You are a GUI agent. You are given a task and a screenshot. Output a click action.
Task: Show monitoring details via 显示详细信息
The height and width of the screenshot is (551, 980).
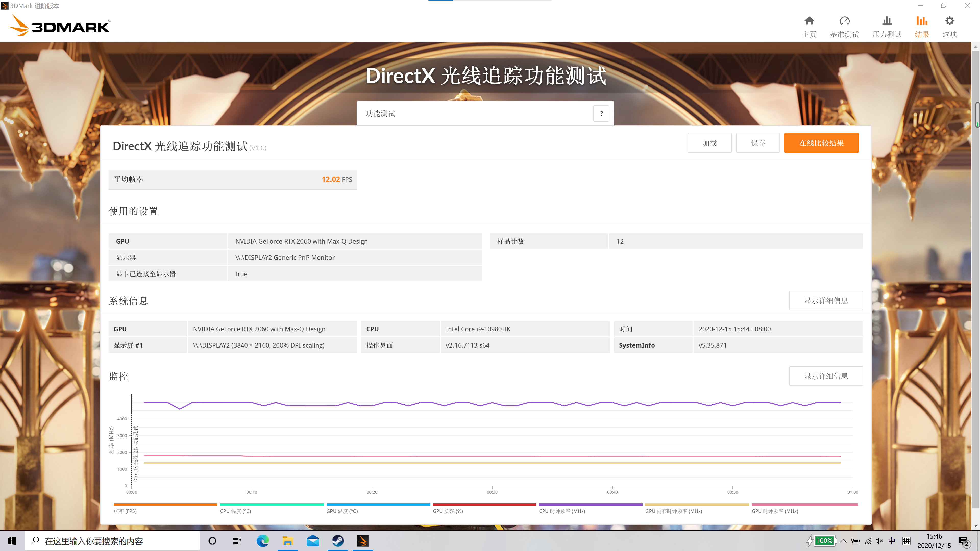[x=826, y=376]
